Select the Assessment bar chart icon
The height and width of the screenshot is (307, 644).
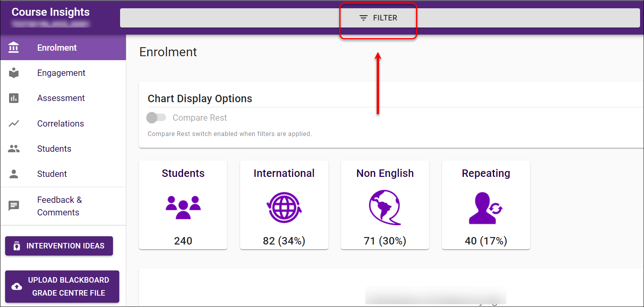[14, 98]
